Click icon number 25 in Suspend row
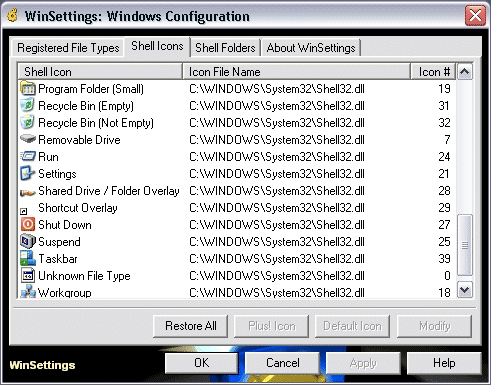 point(444,242)
